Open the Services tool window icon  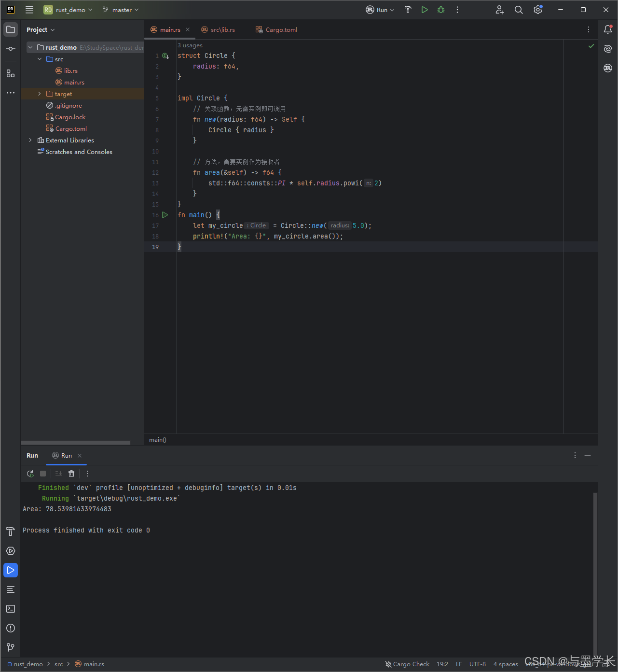coord(11,551)
